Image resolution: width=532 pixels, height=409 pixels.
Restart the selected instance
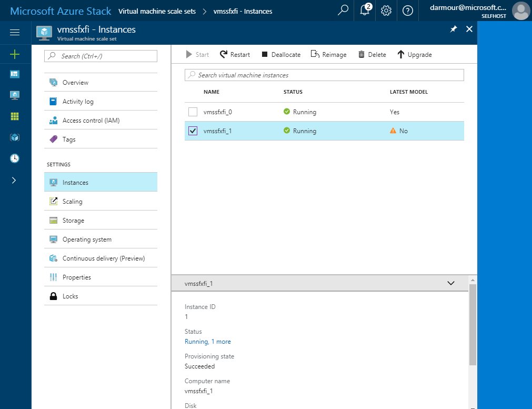(x=235, y=55)
